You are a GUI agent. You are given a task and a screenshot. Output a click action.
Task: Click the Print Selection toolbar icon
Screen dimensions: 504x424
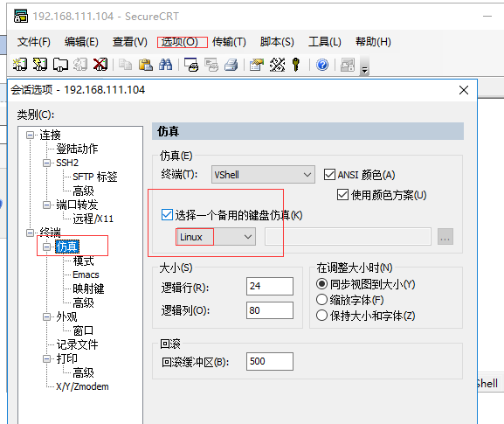click(211, 65)
